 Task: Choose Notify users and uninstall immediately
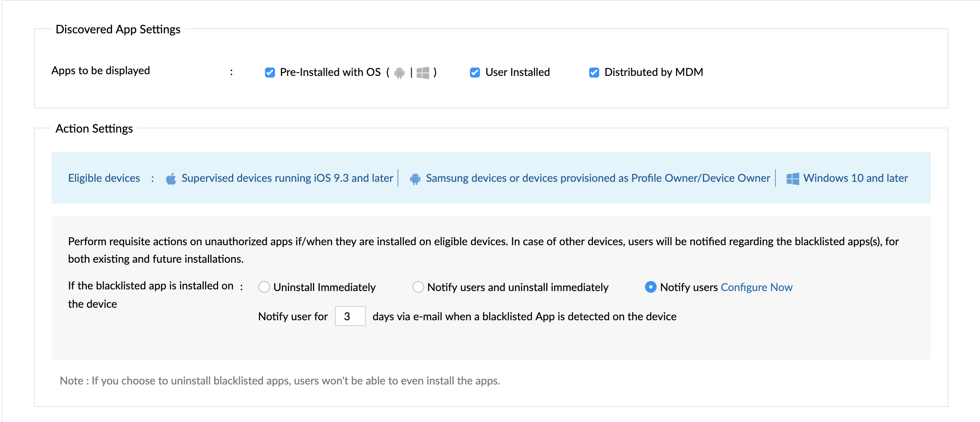pyautogui.click(x=418, y=287)
